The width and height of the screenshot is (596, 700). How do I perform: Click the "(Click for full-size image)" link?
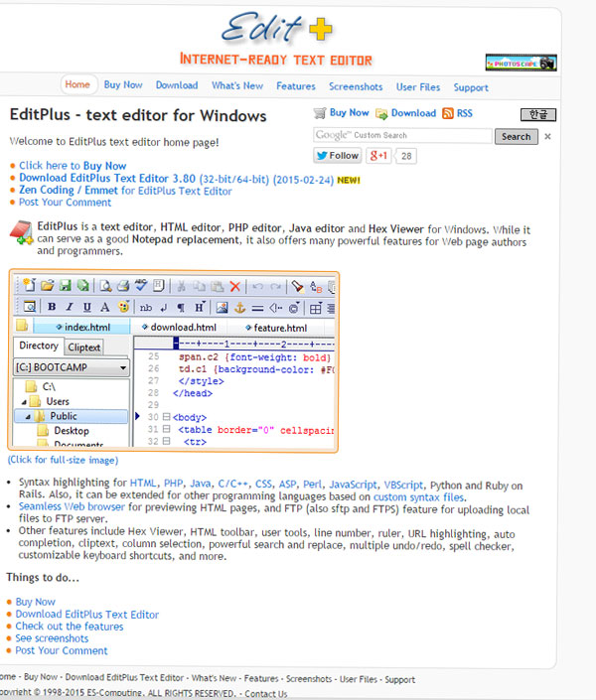pyautogui.click(x=63, y=460)
